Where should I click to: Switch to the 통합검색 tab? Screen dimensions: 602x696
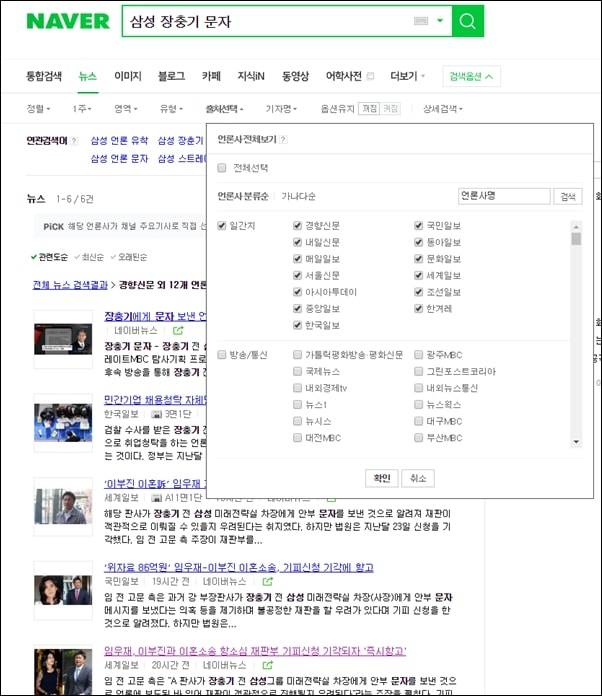click(44, 76)
